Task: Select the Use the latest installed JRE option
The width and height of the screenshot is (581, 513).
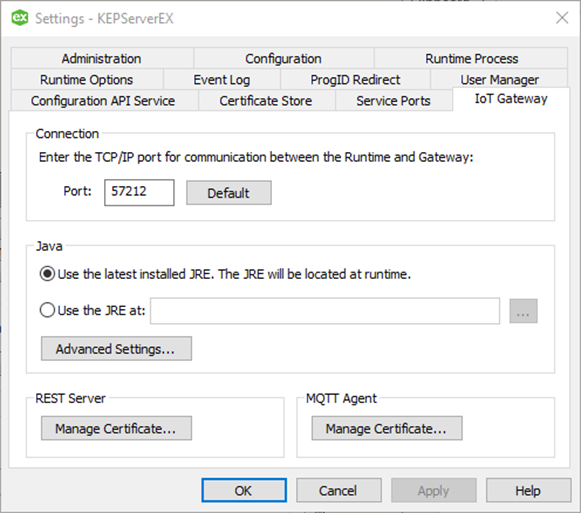Action: 225,274
